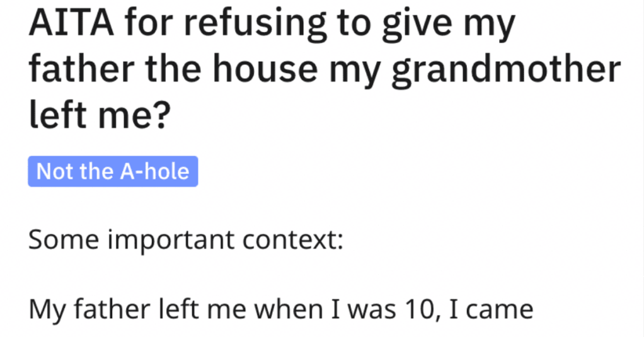Click the word 'A-hole' inside the blue flair
The width and height of the screenshot is (644, 337).
[x=155, y=171]
